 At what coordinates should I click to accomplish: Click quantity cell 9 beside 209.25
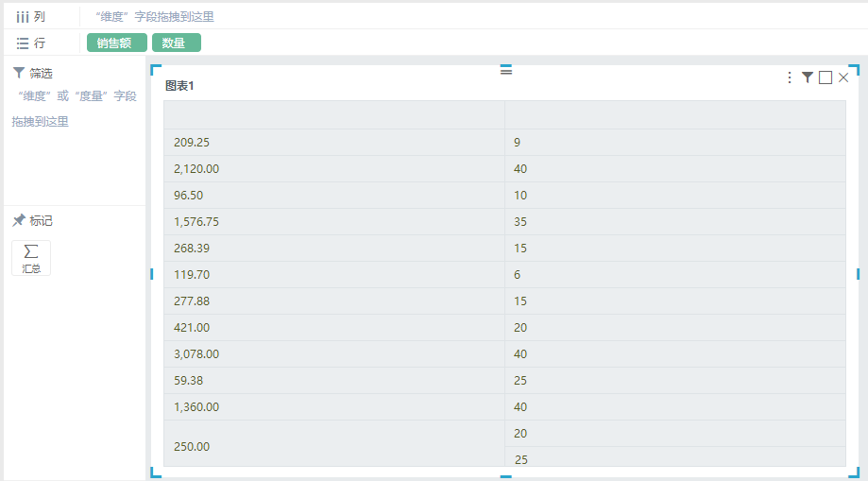pyautogui.click(x=675, y=143)
